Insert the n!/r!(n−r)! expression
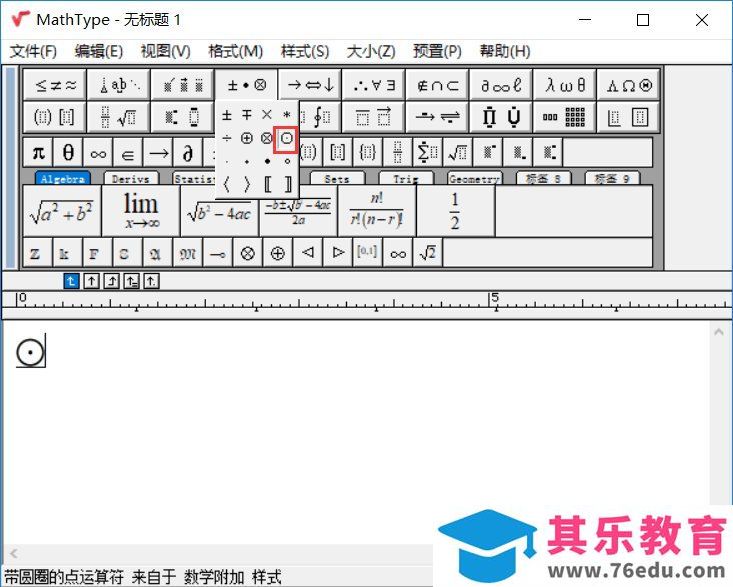This screenshot has height=587, width=733. coord(377,211)
